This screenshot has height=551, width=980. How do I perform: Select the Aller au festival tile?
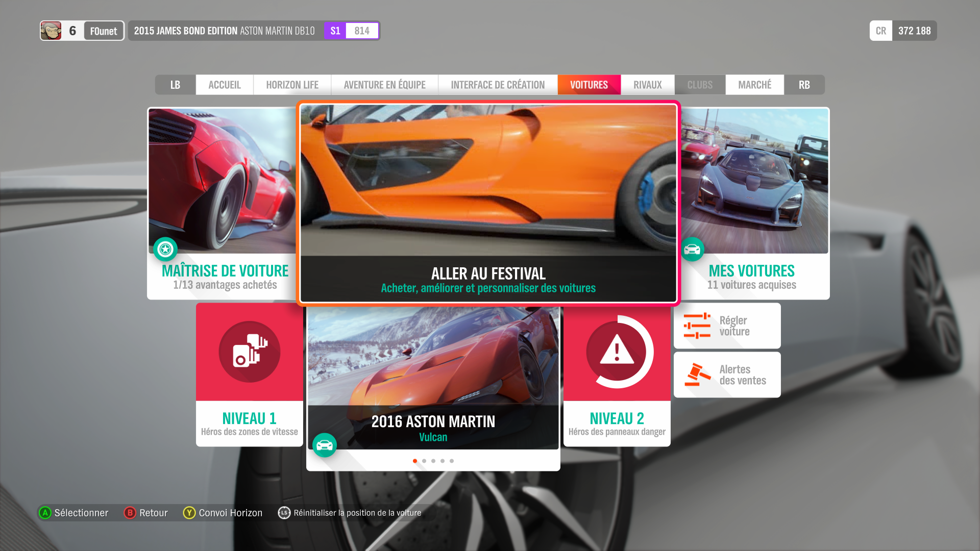(x=488, y=203)
